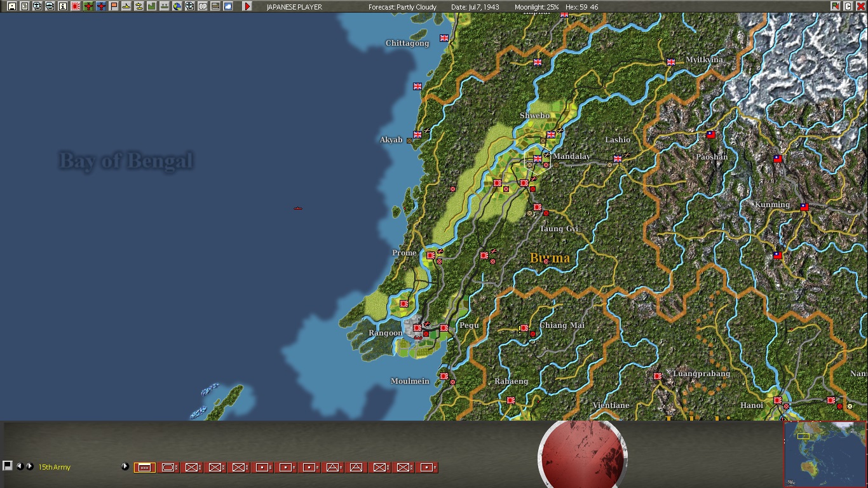
Task: Go to previous HQ with left arrow
Action: click(x=20, y=466)
